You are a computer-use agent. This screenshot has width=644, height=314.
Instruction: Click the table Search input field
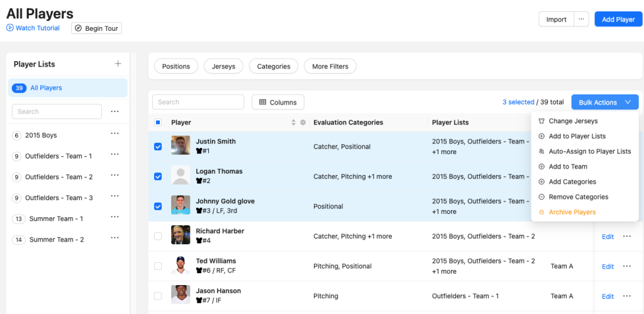click(x=198, y=102)
